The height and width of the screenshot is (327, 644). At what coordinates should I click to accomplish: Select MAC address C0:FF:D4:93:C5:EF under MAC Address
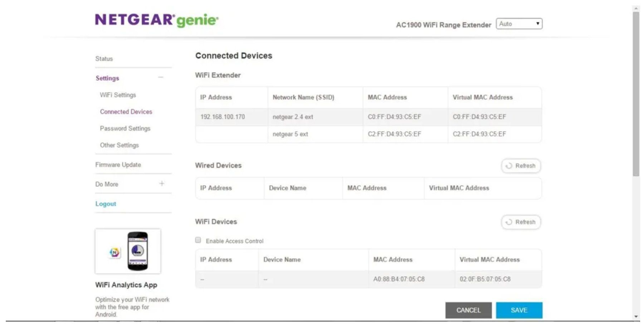pyautogui.click(x=394, y=117)
